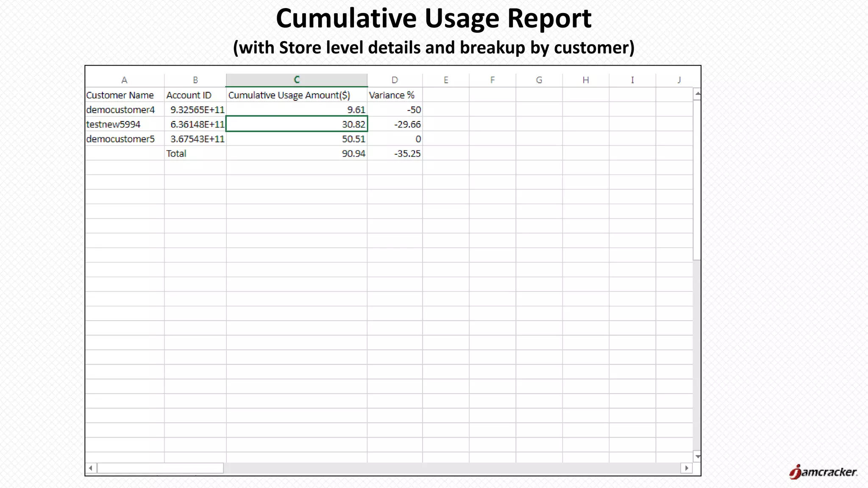
Task: Click the testnew5994 cell
Action: [x=125, y=124]
